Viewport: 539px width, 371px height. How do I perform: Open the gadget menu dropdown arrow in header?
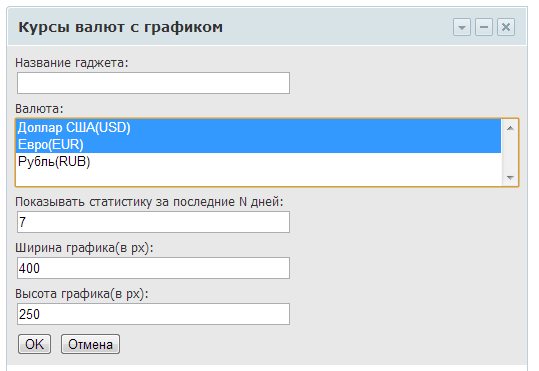coord(462,27)
